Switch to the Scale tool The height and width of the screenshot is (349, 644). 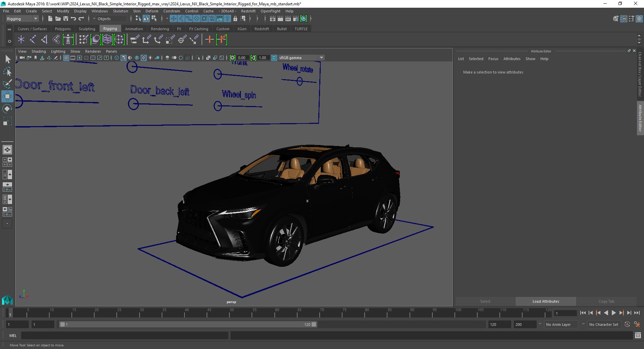pyautogui.click(x=7, y=121)
